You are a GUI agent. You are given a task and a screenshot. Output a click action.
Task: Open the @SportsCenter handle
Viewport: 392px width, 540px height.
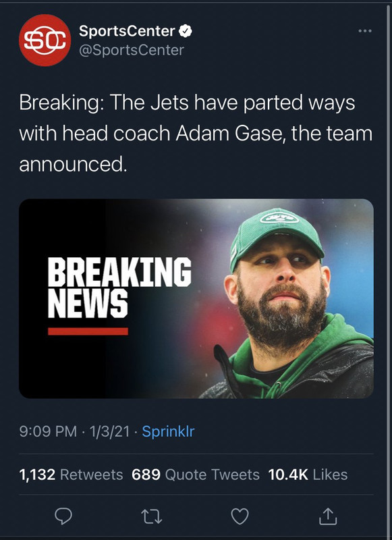tap(132, 50)
